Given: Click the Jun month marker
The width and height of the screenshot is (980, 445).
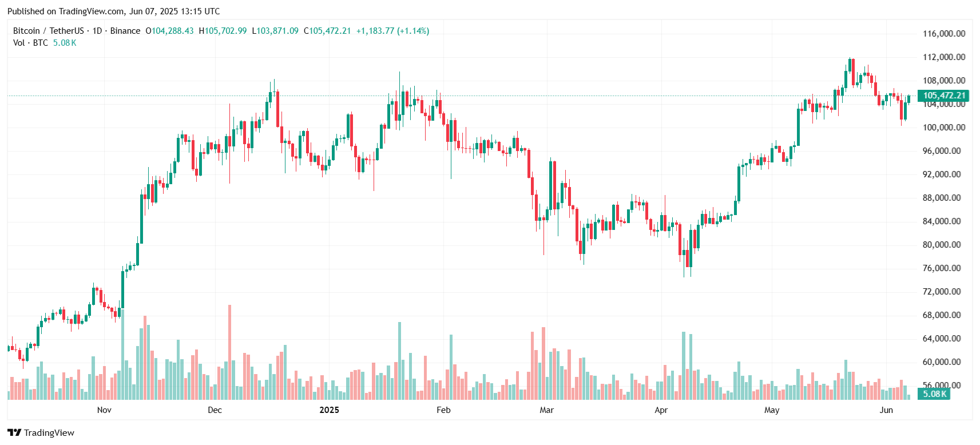Looking at the screenshot, I should click(886, 410).
